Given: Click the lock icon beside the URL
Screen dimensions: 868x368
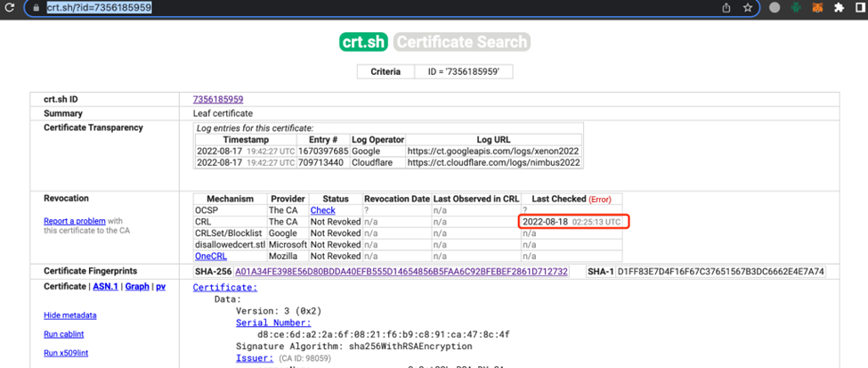Looking at the screenshot, I should [x=37, y=8].
